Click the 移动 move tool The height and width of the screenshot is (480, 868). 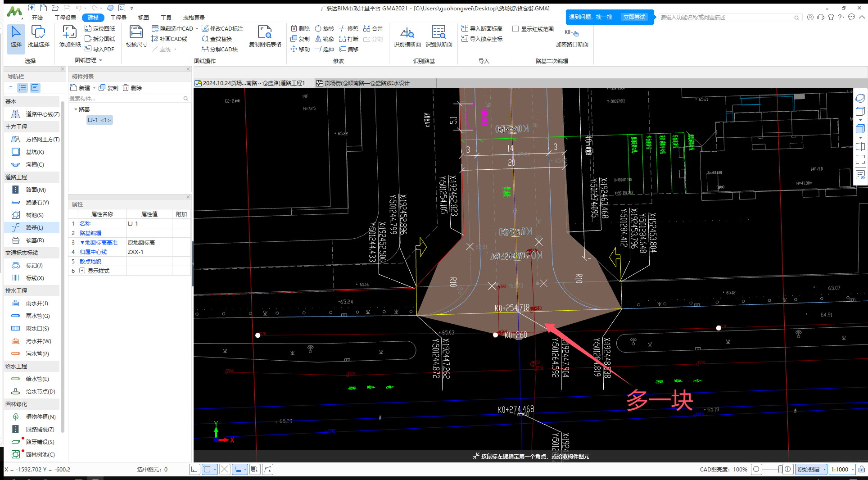300,49
